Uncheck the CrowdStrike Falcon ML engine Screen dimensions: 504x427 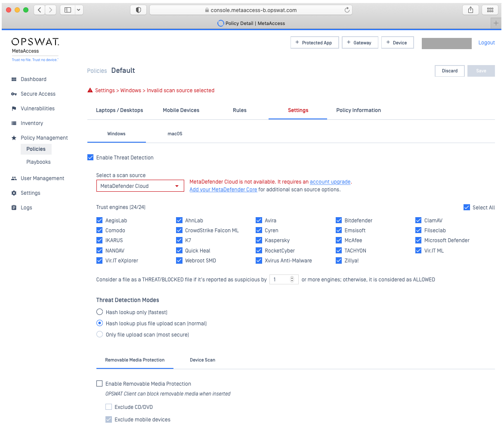tap(179, 231)
